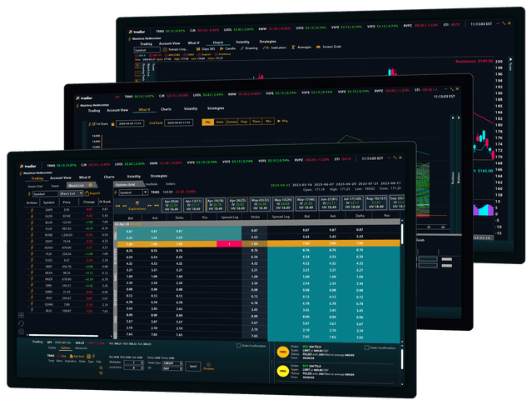Click the 2nd Date field in the What If window
The image size is (532, 405).
tap(178, 122)
